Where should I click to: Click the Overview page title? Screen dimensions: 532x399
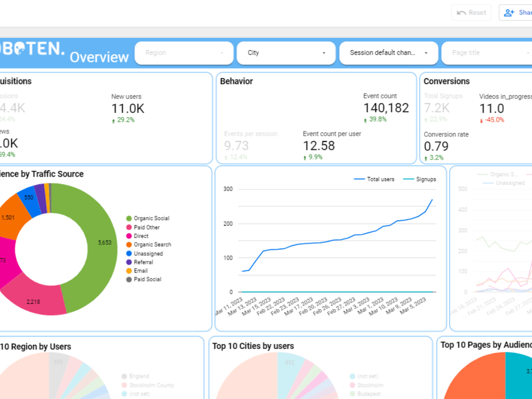click(x=99, y=57)
